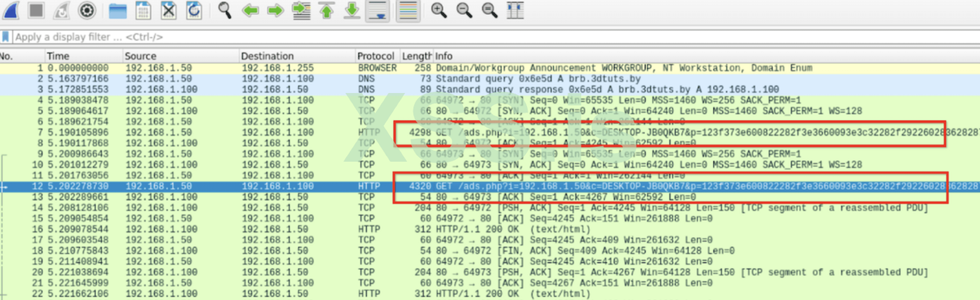980x300 pixels.
Task: Select packet 15 at time 5.209054854
Action: (490, 218)
